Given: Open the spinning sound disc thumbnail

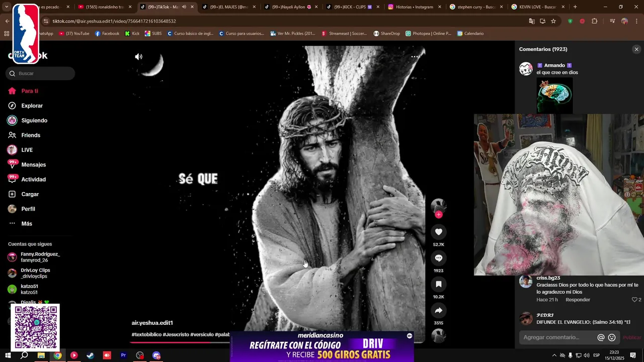Looking at the screenshot, I should tap(439, 335).
